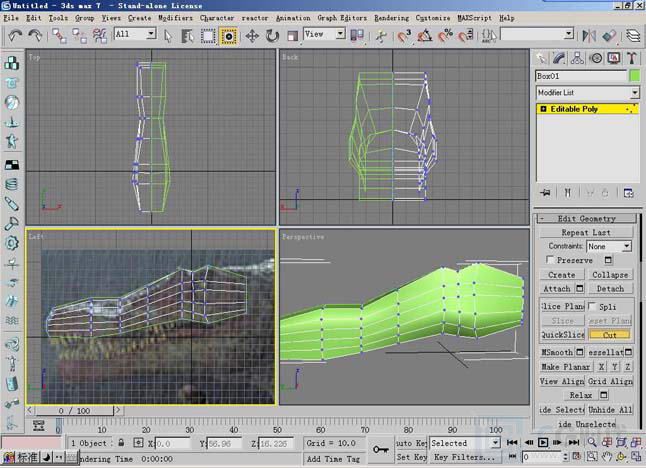Select the Bind to Space Warp tool
Viewport: 646px width, 468px height.
tap(100, 36)
